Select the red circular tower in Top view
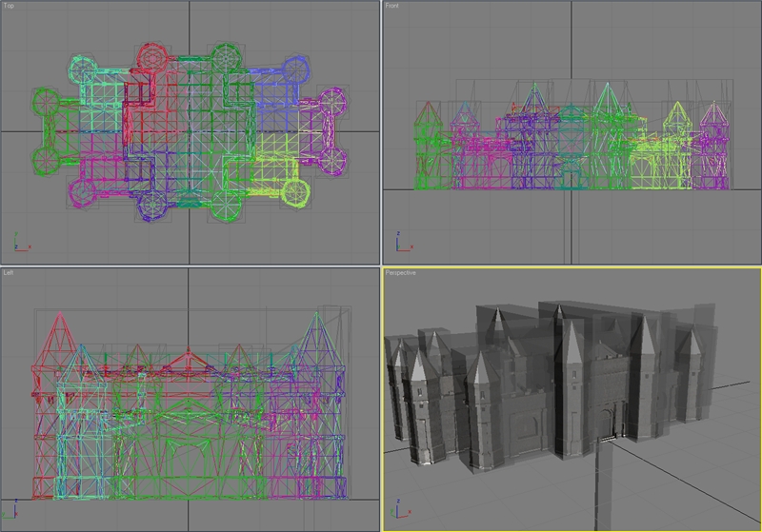This screenshot has height=532, width=762. coord(151,55)
